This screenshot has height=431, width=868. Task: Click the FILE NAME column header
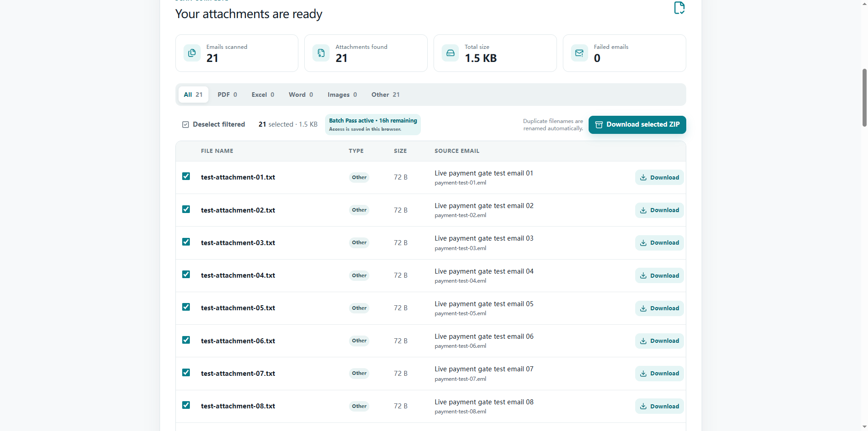(217, 151)
